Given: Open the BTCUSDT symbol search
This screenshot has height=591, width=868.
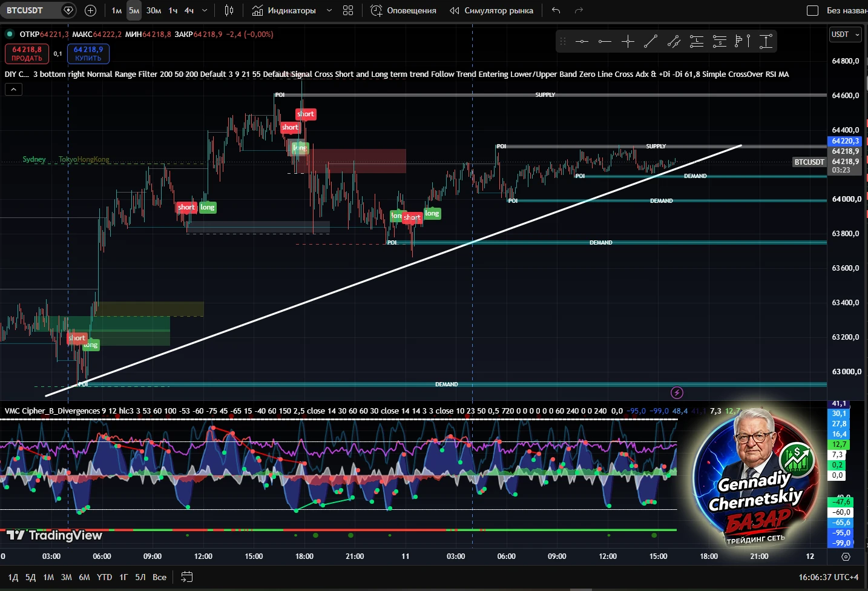Looking at the screenshot, I should [25, 10].
